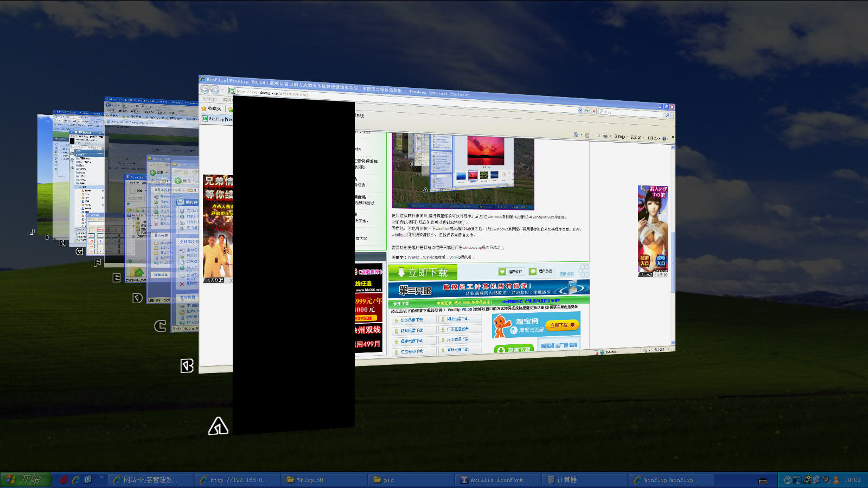The width and height of the screenshot is (868, 488).
Task: Click IE print icon in command bar
Action: pyautogui.click(x=605, y=136)
